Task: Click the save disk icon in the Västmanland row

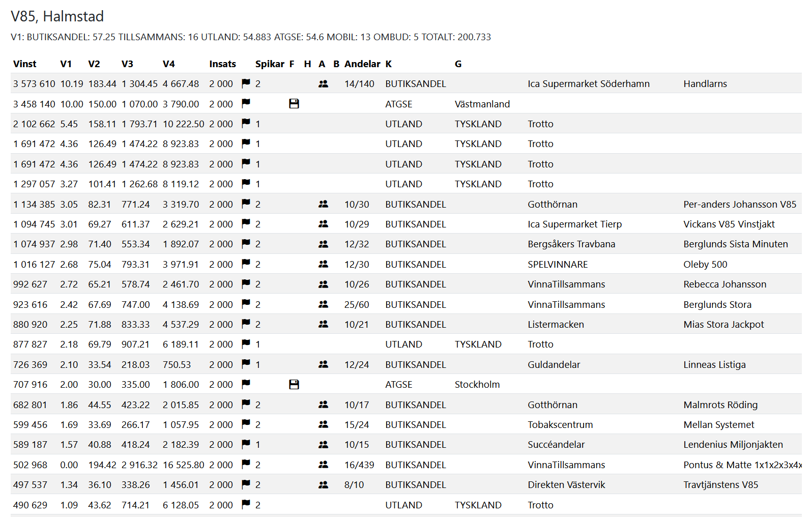Action: point(294,103)
